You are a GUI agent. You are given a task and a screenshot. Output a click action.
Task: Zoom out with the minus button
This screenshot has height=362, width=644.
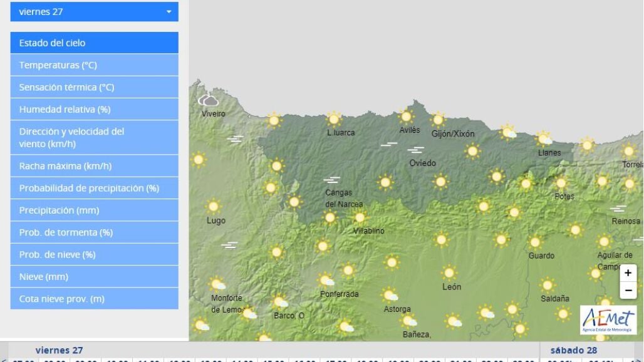(628, 291)
